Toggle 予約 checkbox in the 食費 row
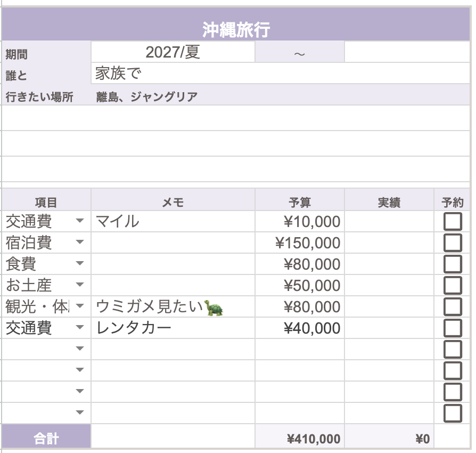The image size is (476, 453). click(x=453, y=264)
